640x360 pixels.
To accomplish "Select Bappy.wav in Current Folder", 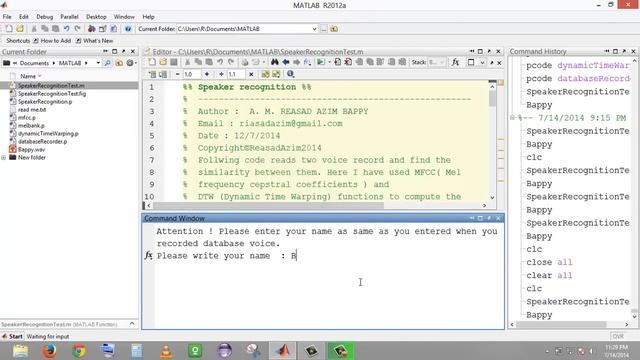I will pos(31,149).
